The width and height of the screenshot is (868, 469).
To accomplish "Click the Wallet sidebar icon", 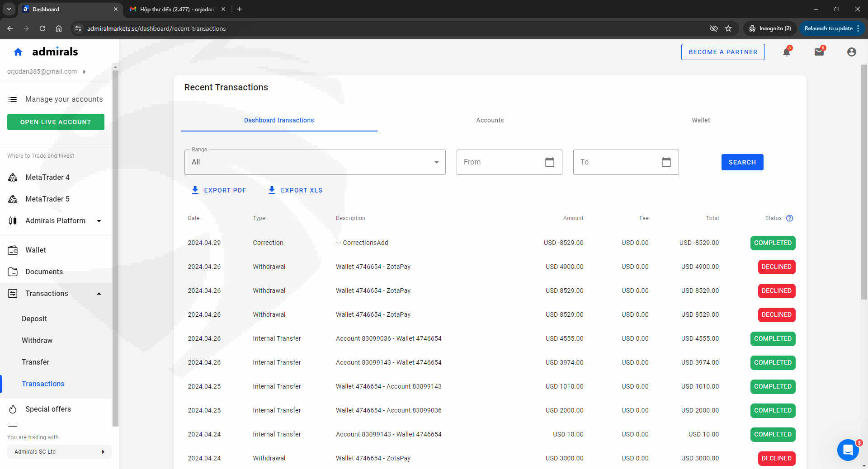I will 13,250.
